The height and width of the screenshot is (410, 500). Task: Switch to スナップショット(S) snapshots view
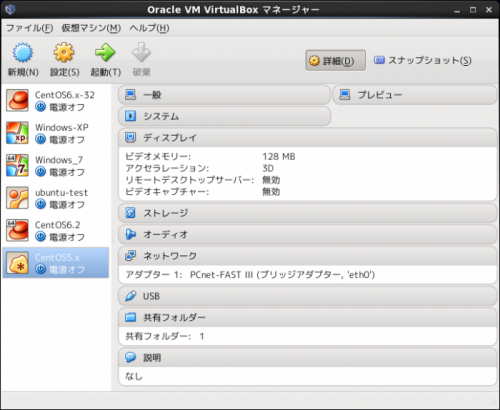[x=422, y=60]
